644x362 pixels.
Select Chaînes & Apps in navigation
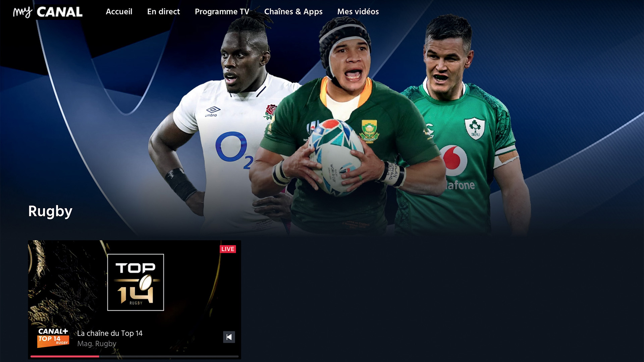pos(293,12)
